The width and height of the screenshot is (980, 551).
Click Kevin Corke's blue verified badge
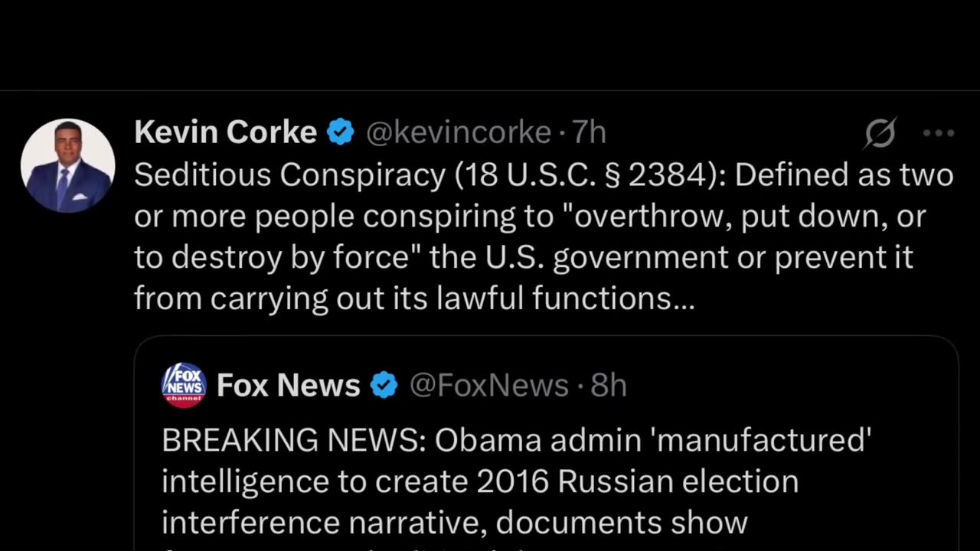pos(341,133)
